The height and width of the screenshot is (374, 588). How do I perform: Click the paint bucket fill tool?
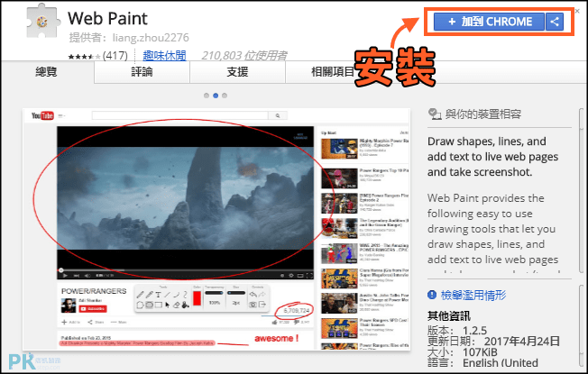[x=185, y=305]
